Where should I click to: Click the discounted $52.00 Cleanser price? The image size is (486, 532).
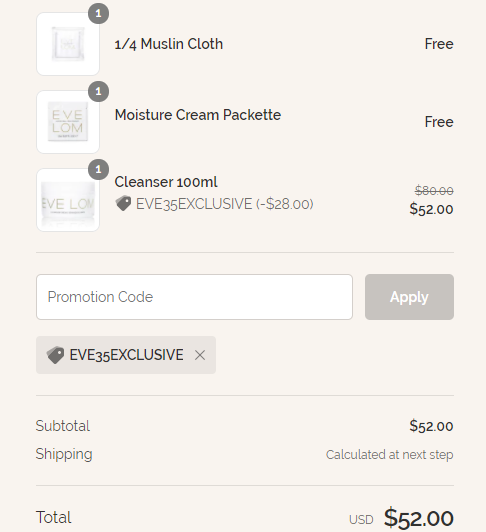click(431, 209)
